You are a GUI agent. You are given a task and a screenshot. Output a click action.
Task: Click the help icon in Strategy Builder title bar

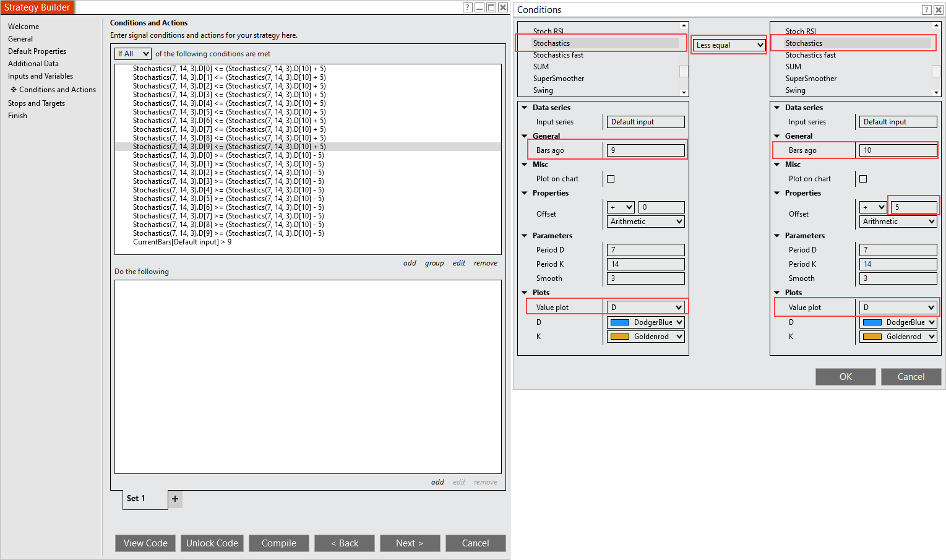point(468,7)
